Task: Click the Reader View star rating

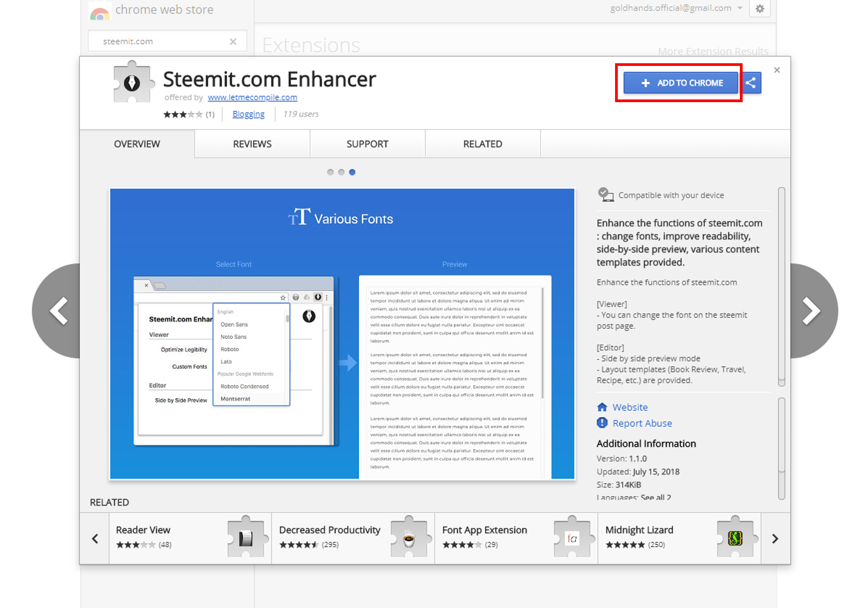Action: [x=136, y=545]
